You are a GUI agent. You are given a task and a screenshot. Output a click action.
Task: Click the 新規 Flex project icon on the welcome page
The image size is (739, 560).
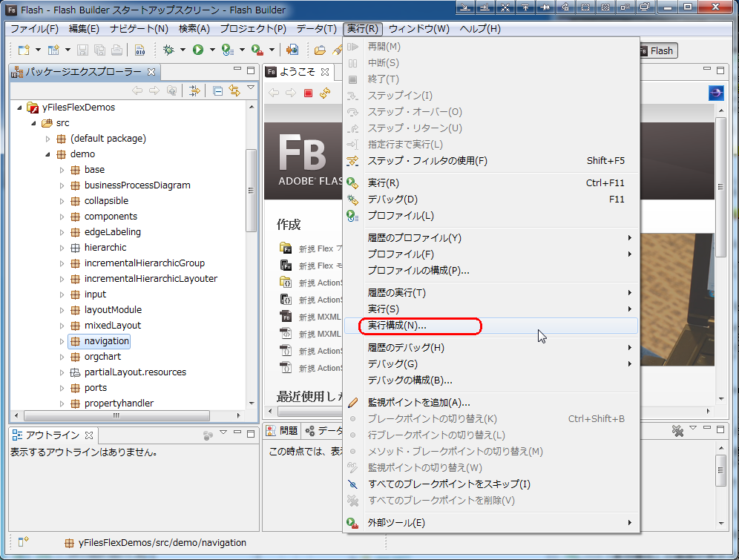point(286,248)
